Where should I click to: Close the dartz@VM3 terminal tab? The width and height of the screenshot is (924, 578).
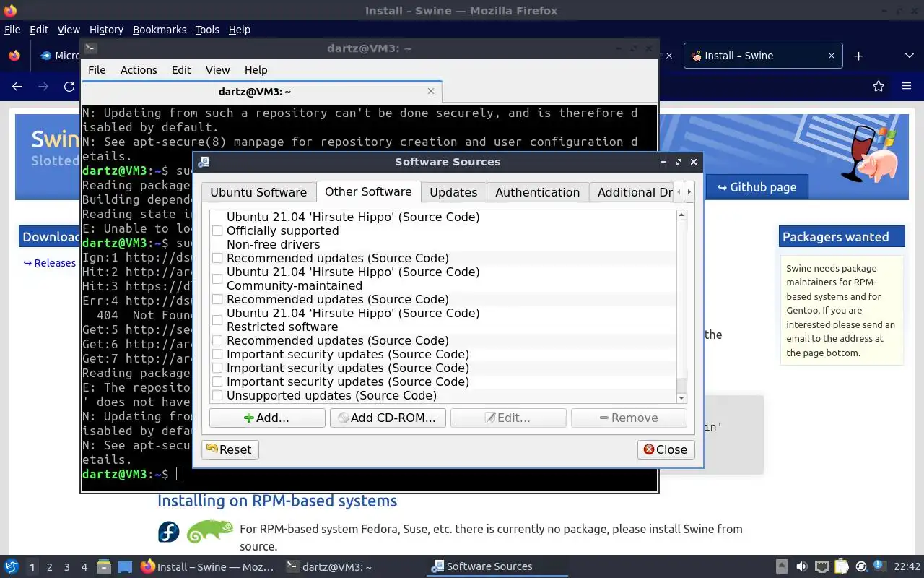click(431, 91)
